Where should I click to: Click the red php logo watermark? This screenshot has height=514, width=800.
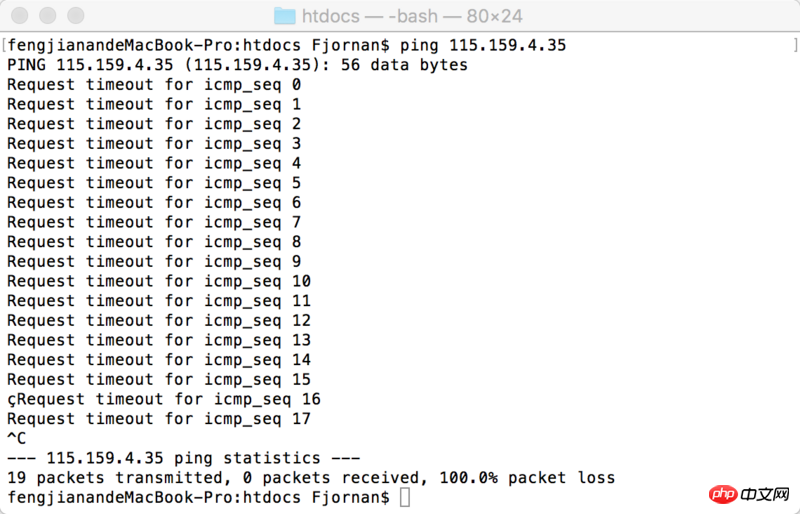click(723, 494)
